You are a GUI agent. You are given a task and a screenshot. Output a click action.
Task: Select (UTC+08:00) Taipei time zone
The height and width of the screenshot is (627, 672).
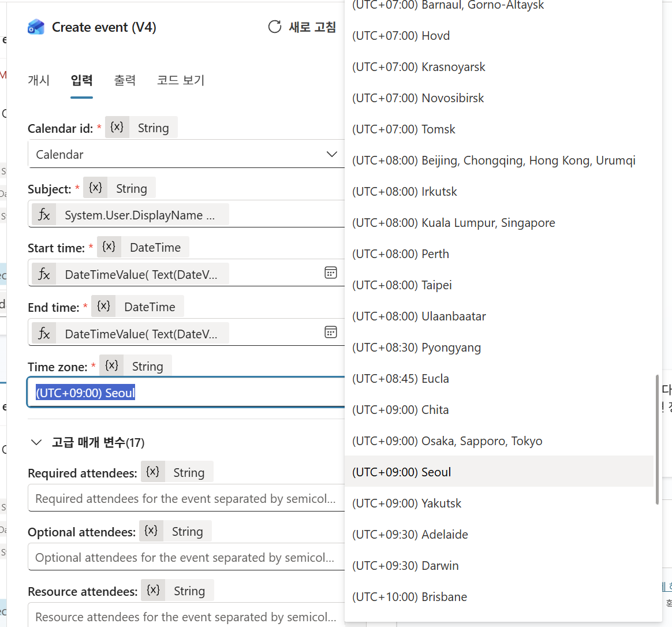[499, 285]
